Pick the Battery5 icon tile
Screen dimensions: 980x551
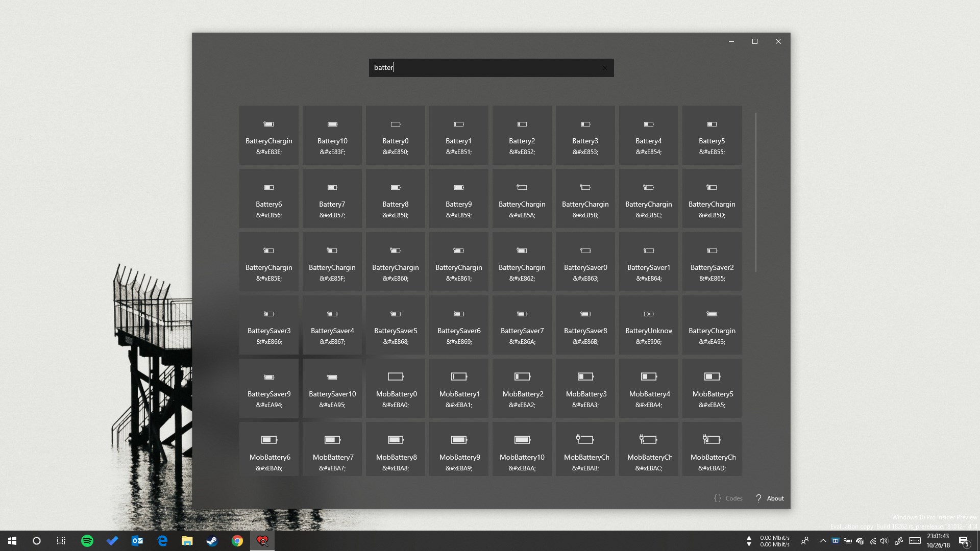coord(712,135)
